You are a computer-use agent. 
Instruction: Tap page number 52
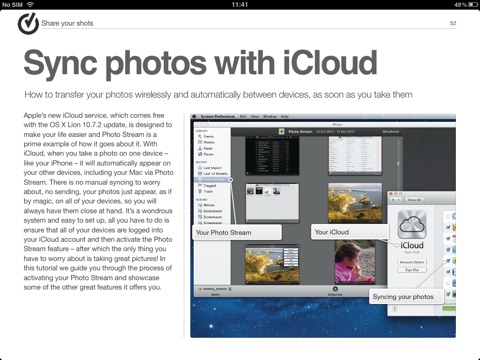pyautogui.click(x=453, y=23)
